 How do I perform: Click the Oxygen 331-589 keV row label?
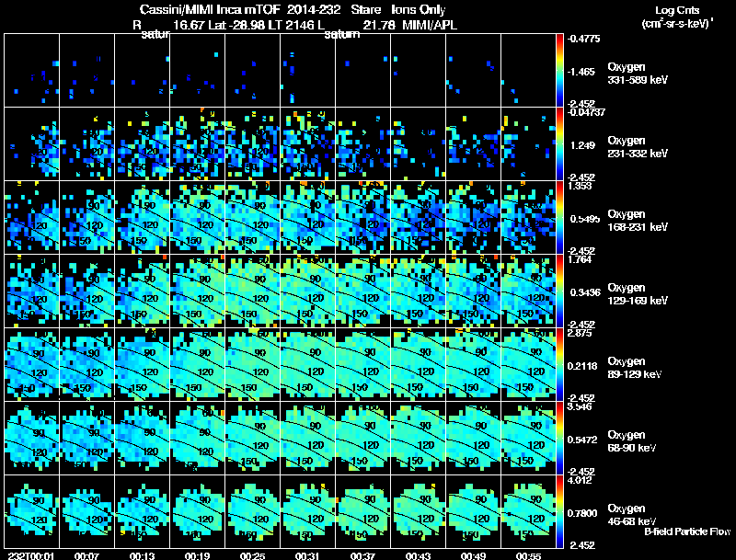(638, 74)
